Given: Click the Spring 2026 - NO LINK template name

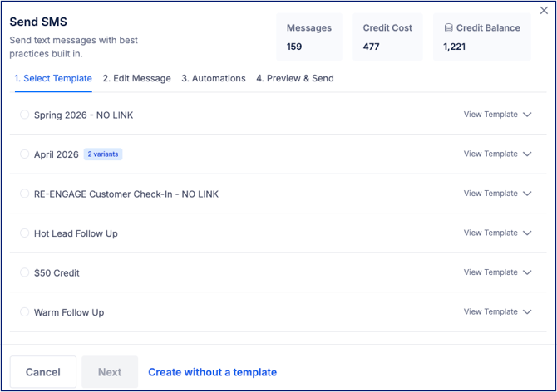Looking at the screenshot, I should (83, 115).
